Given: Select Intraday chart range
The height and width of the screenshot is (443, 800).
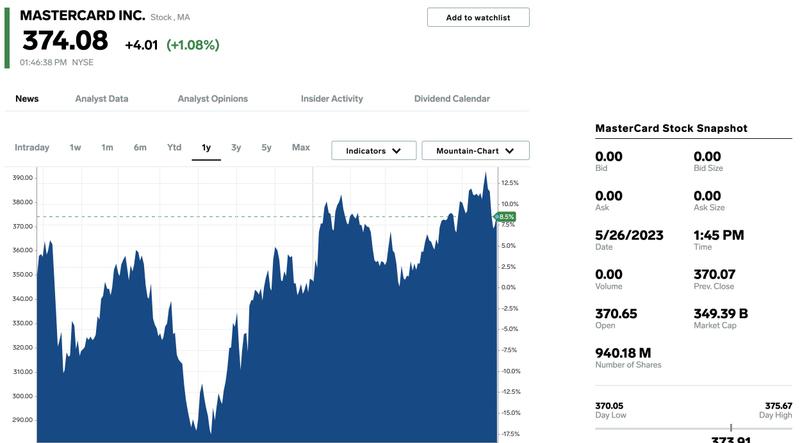Looking at the screenshot, I should [x=32, y=147].
